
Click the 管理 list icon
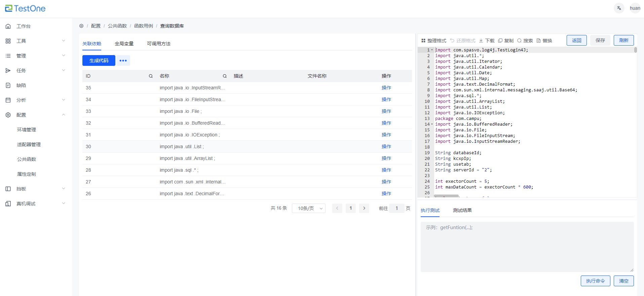pyautogui.click(x=8, y=56)
